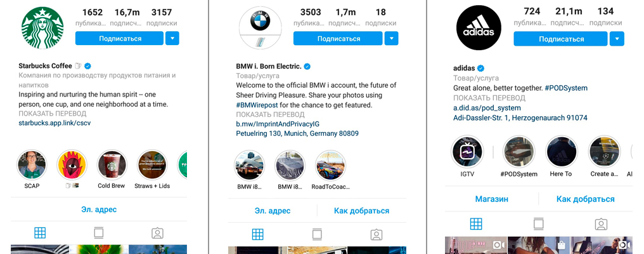Open Petuelring 130, Munich address

click(x=297, y=133)
